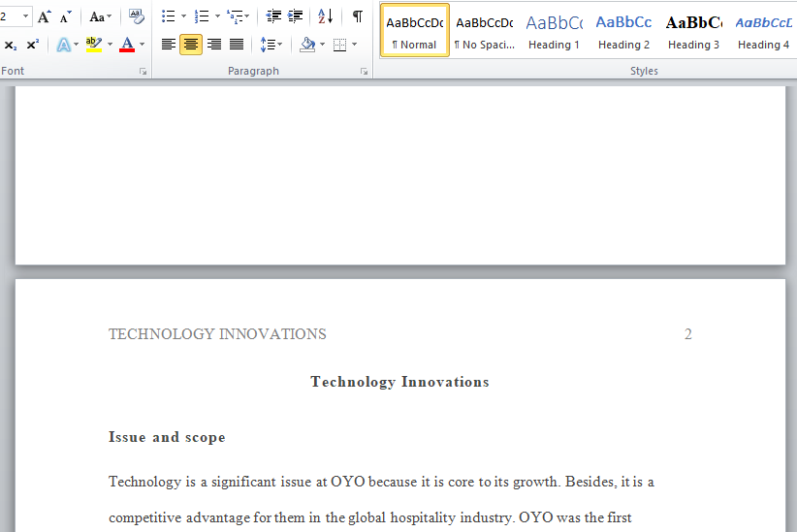Open the Highlight Color dropdown arrow
The width and height of the screenshot is (797, 532).
[110, 45]
